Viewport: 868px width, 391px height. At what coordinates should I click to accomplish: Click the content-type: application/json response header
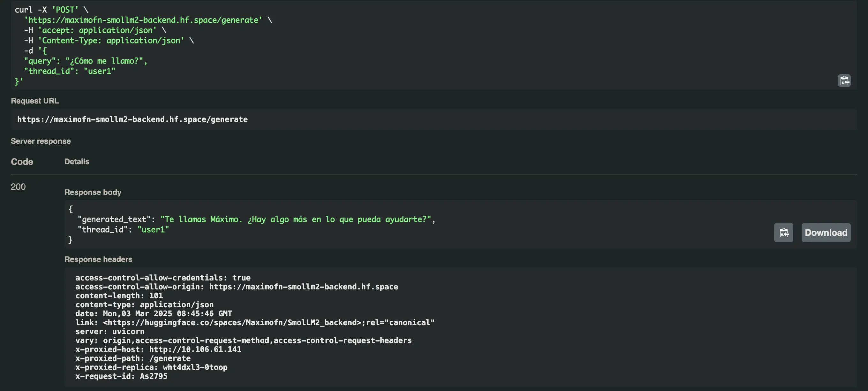(144, 305)
